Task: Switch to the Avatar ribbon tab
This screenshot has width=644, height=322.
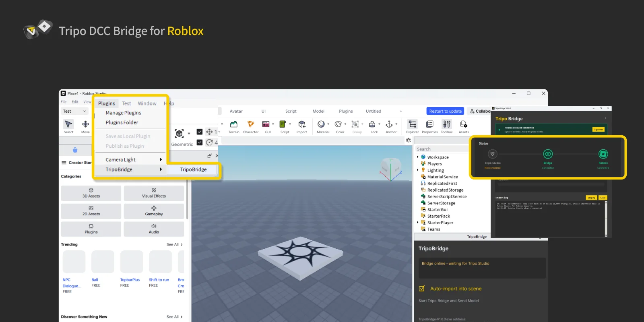Action: [236, 111]
